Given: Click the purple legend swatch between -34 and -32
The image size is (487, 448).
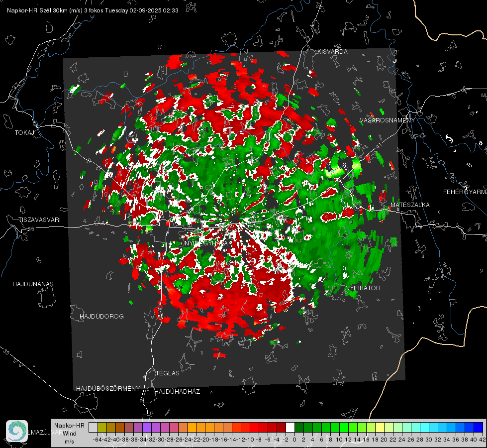Looking at the screenshot, I should click(147, 427).
